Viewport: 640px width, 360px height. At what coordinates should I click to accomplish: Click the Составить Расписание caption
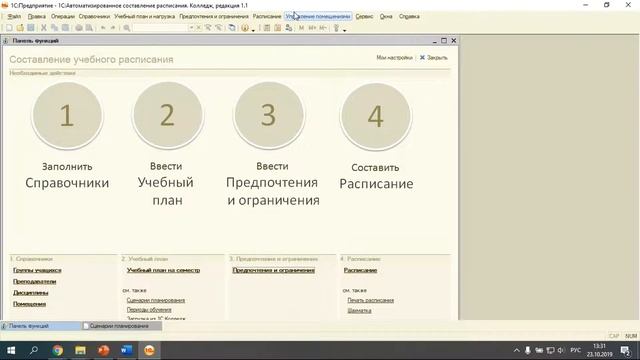[x=376, y=176]
